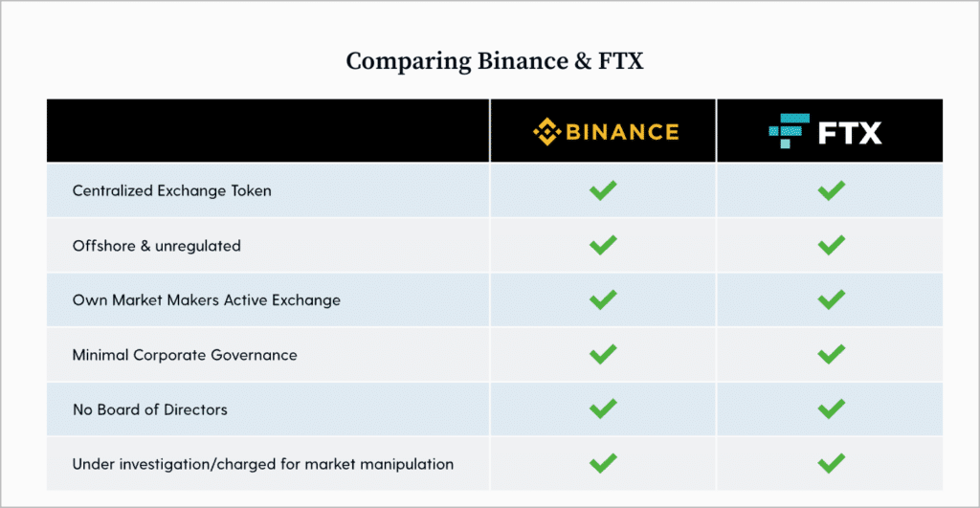Image resolution: width=980 pixels, height=508 pixels.
Task: Click the Binance logo in header
Action: coord(606,131)
